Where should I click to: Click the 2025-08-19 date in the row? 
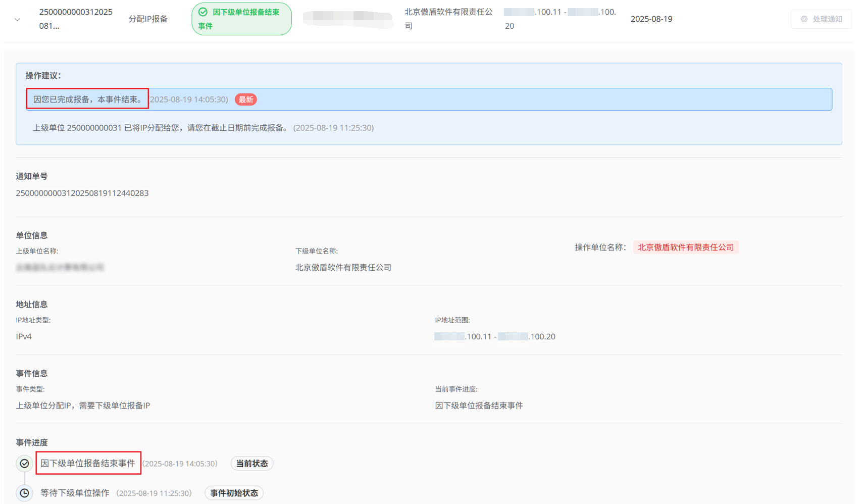point(651,19)
